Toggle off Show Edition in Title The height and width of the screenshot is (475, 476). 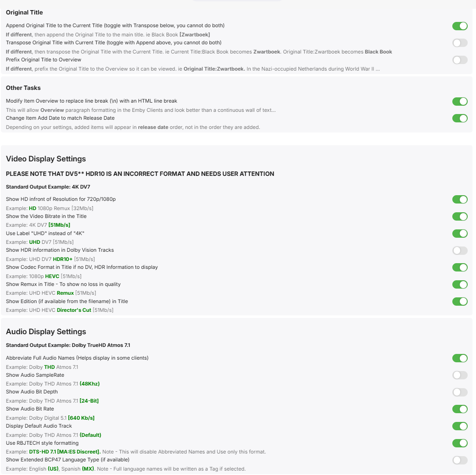[460, 301]
